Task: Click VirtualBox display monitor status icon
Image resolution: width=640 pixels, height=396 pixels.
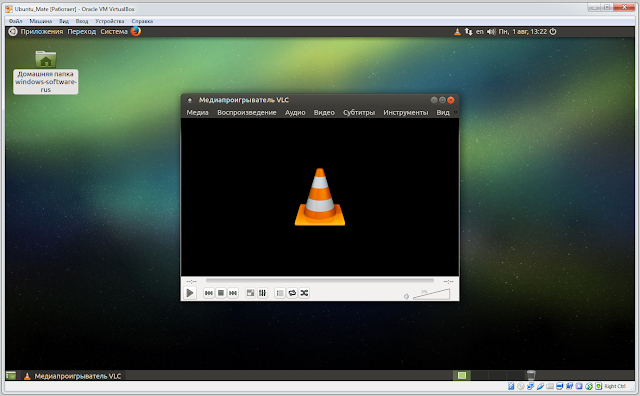Action: coord(560,386)
